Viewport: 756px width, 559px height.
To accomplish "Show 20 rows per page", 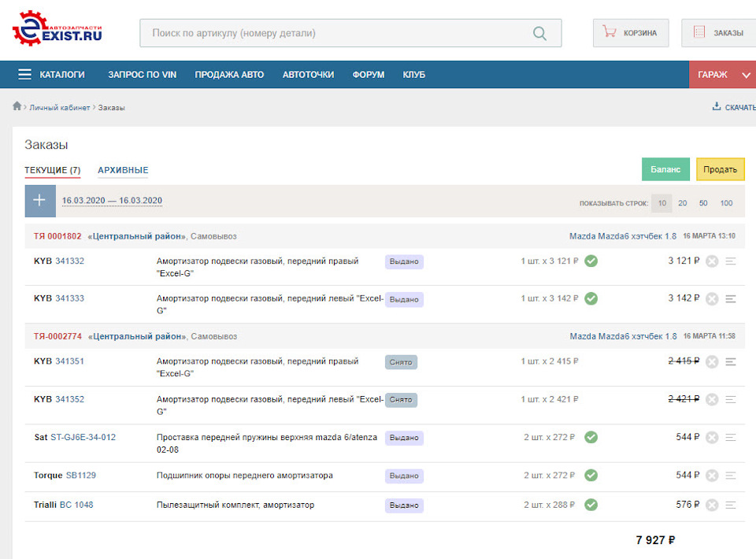I will point(683,203).
